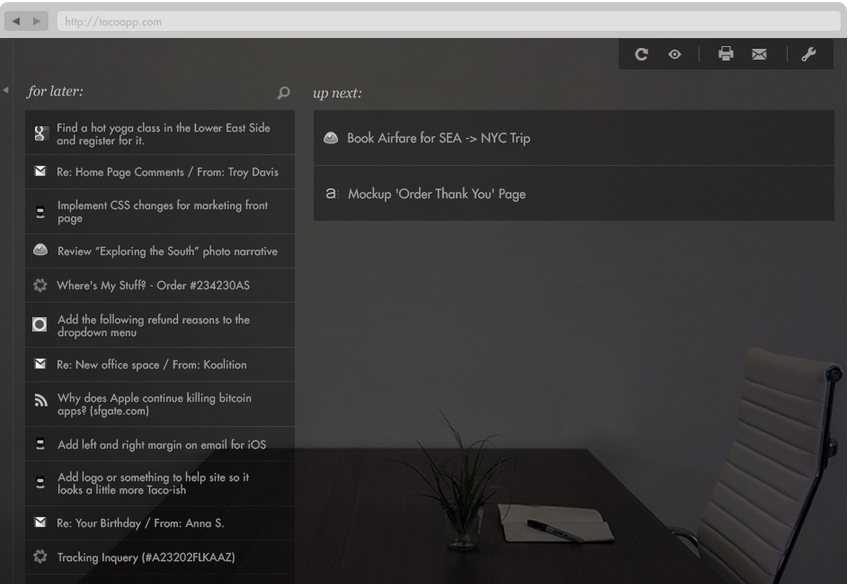Open 'Why does Apple continue killing bitcoin apps?'
Screen dimensions: 849x584
tap(160, 404)
